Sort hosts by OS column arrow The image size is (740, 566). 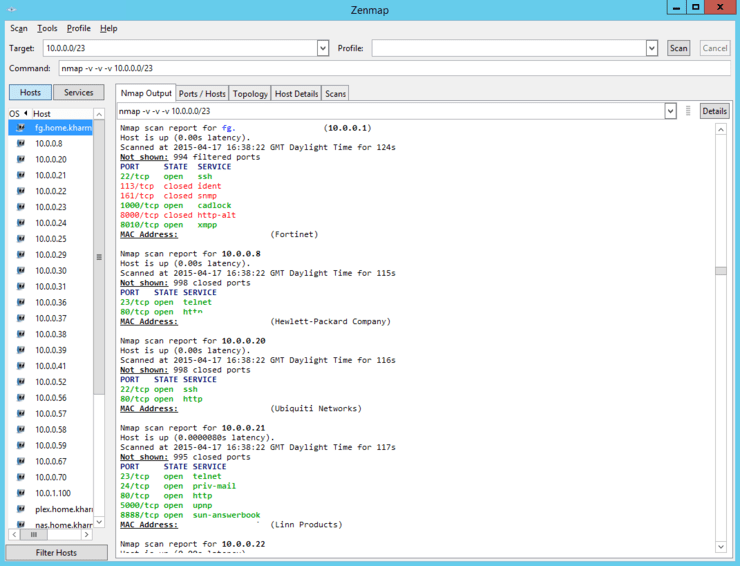click(x=25, y=113)
